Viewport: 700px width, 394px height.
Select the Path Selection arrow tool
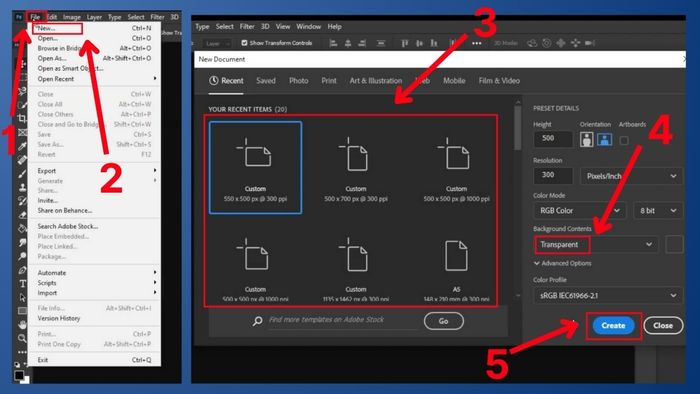pyautogui.click(x=22, y=297)
